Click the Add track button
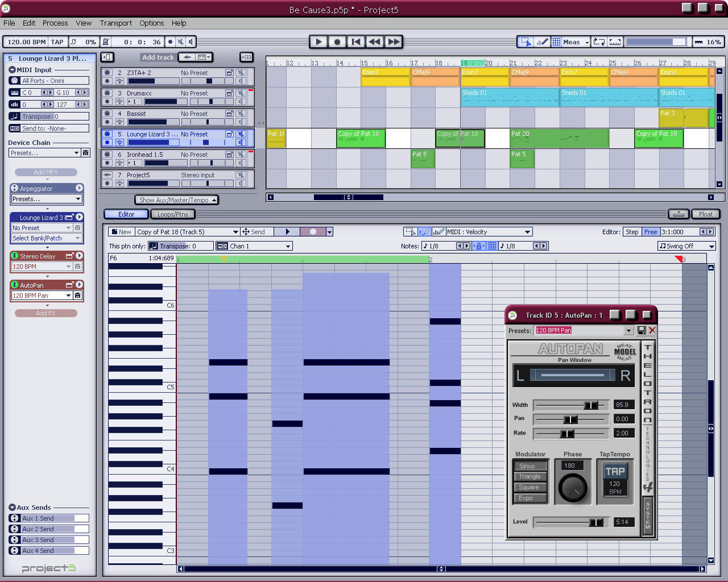Viewport: 728px width, 582px height. 158,57
